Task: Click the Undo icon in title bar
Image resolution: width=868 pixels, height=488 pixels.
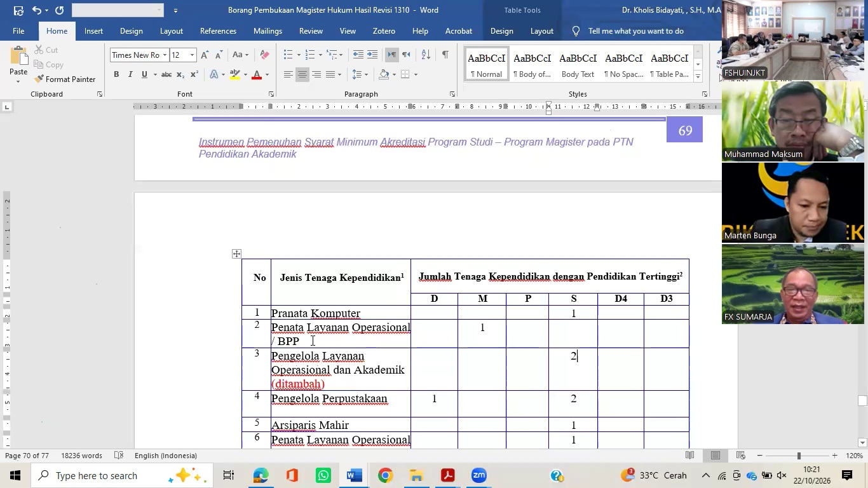Action: tap(37, 10)
